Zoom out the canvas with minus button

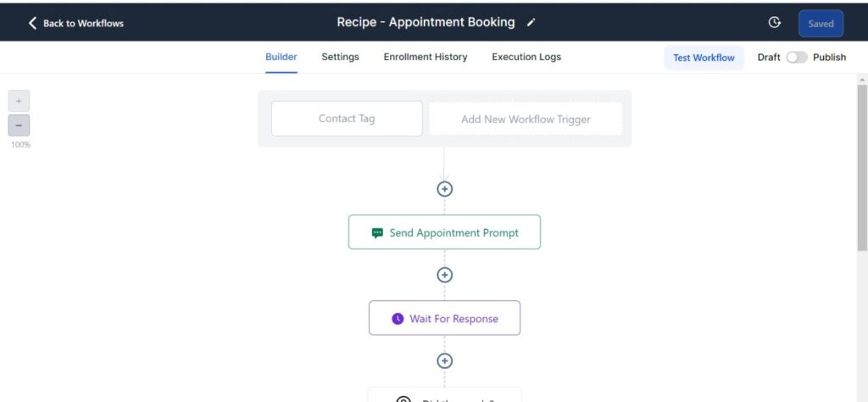19,126
